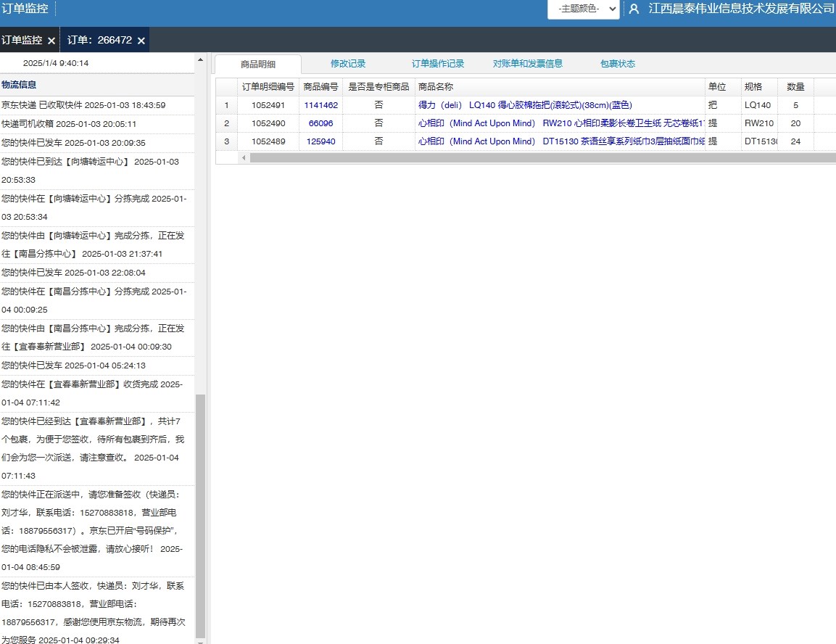The image size is (836, 644).
Task: Click the 是否是专柜商品 column header
Action: tap(378, 87)
